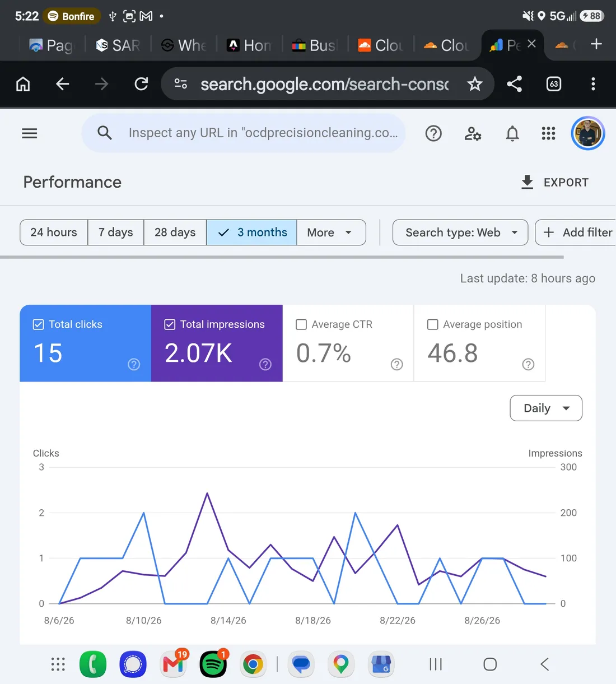This screenshot has height=684, width=616.
Task: Go to browser home page
Action: (23, 84)
